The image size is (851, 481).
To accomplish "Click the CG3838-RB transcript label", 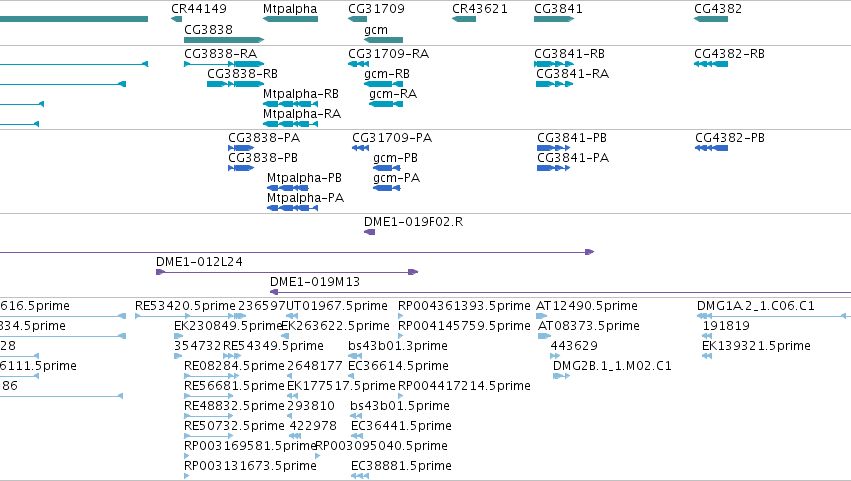I will pyautogui.click(x=242, y=74).
